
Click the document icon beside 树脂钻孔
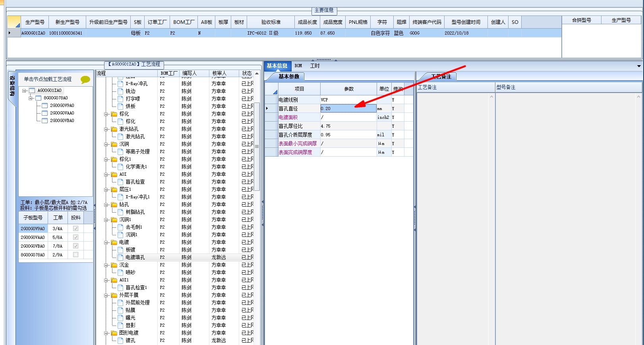[120, 212]
